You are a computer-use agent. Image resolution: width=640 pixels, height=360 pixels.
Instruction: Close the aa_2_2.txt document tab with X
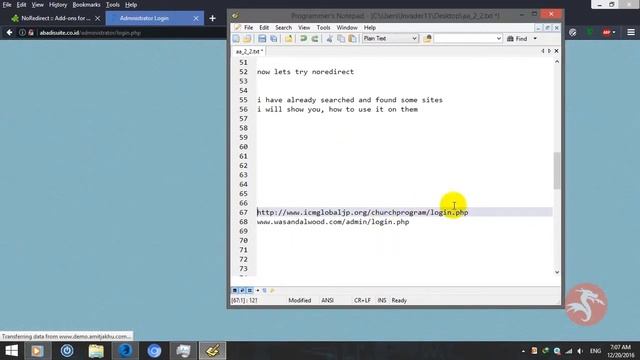pos(556,51)
